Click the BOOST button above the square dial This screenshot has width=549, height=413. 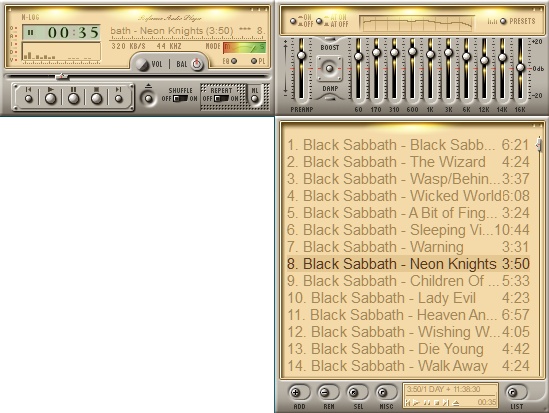(x=329, y=47)
